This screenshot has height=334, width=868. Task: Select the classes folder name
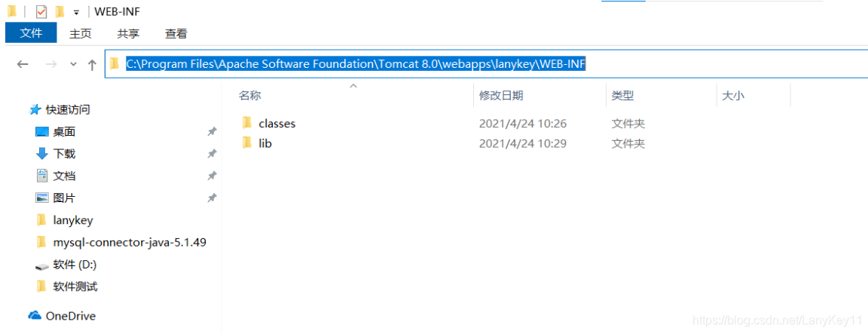pos(277,124)
